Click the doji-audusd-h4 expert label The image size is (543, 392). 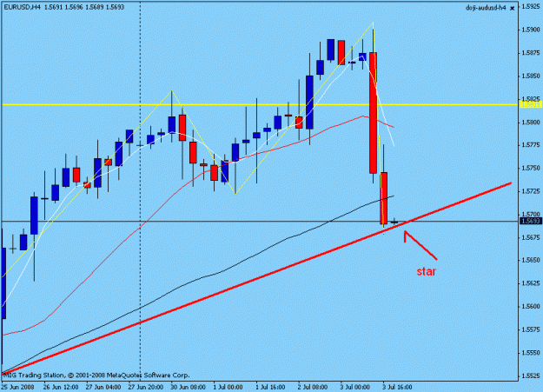click(x=487, y=8)
